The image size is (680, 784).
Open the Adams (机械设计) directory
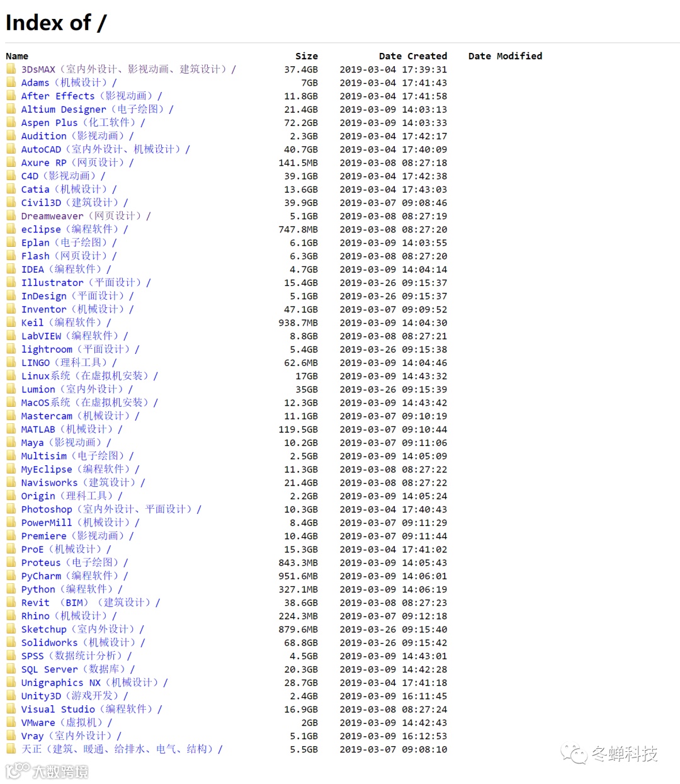pyautogui.click(x=69, y=82)
